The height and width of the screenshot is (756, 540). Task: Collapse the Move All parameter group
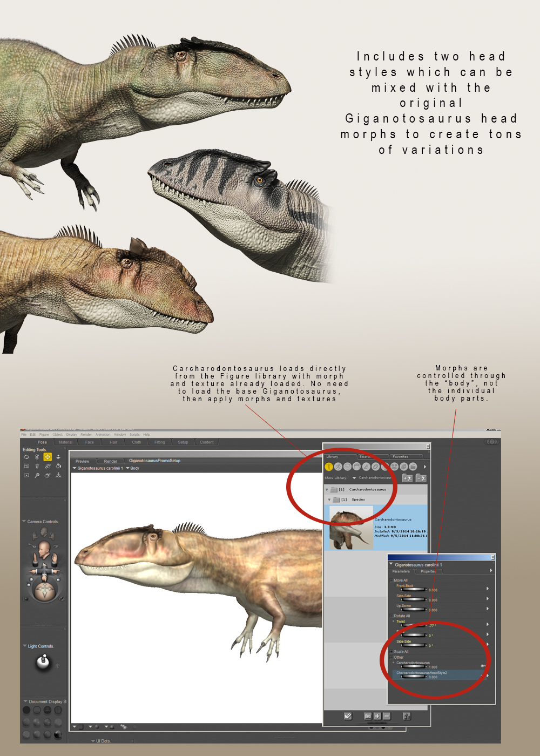click(x=391, y=580)
